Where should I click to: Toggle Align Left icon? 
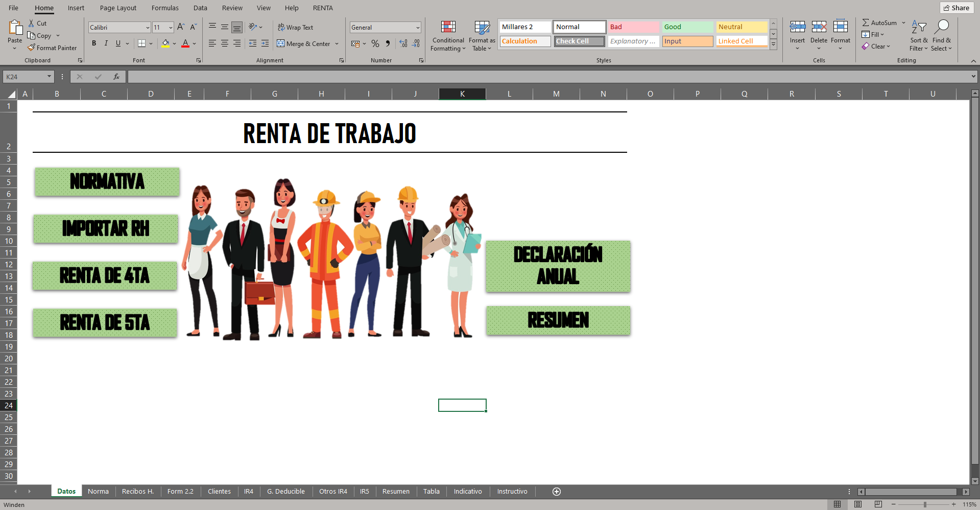coord(212,43)
